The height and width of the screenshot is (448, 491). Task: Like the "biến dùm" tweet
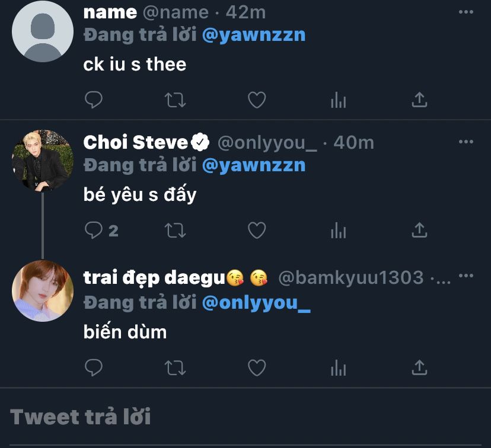click(256, 367)
